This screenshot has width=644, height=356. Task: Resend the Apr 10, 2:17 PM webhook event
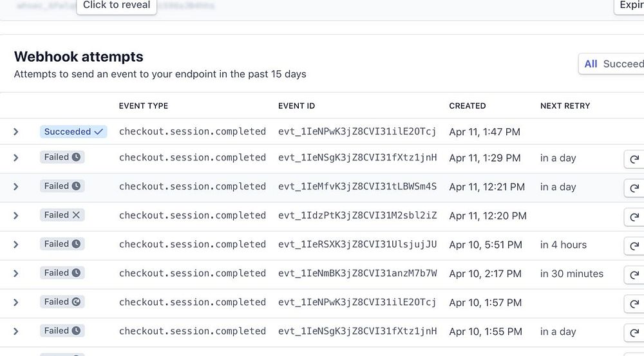click(x=634, y=274)
